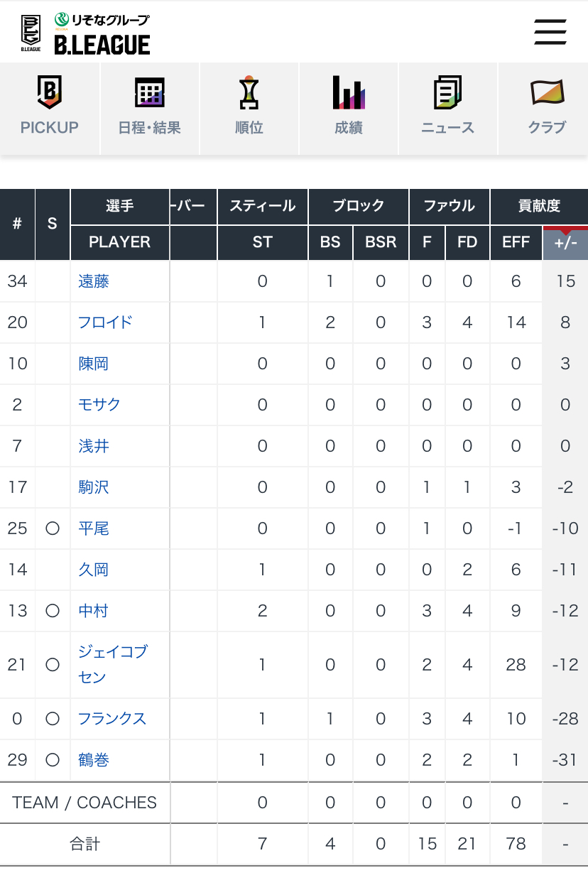Sort by EFF column header
The height and width of the screenshot is (890, 588).
[x=516, y=242]
